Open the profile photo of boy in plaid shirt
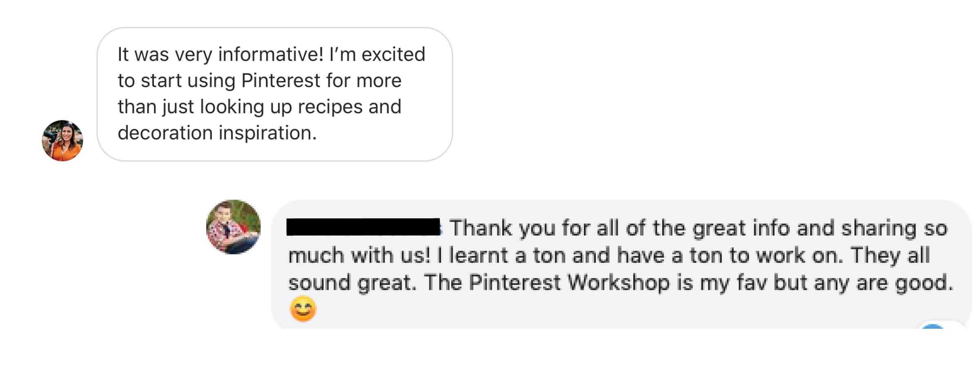Image resolution: width=980 pixels, height=368 pixels. pyautogui.click(x=233, y=227)
